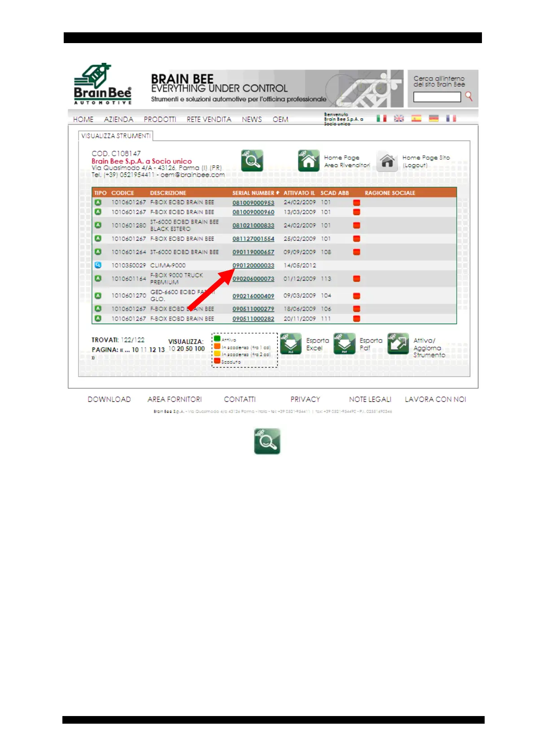Switch site language to Italian flag
Image resolution: width=534 pixels, height=756 pixels.
381,119
